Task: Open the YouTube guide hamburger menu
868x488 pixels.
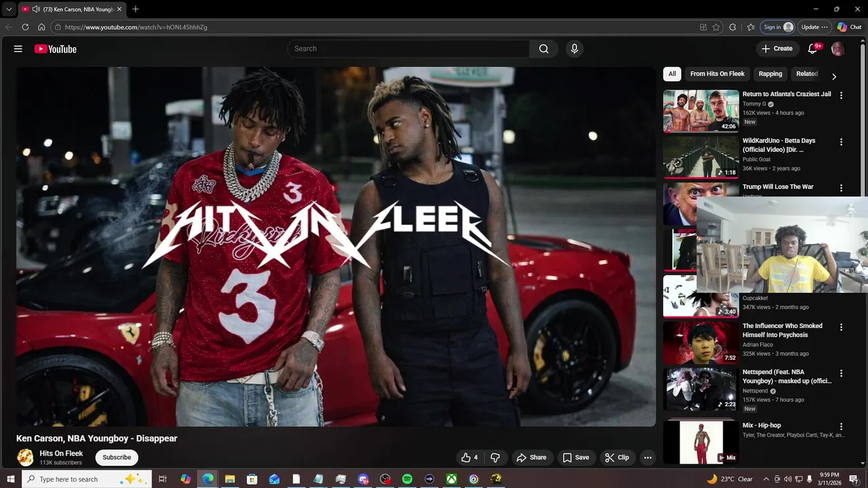Action: (18, 49)
